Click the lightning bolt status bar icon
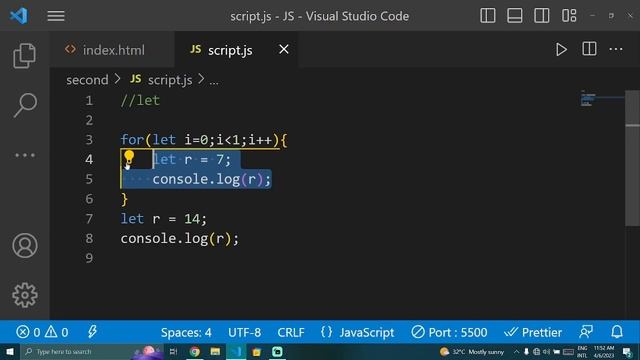640x360 pixels. pyautogui.click(x=92, y=332)
